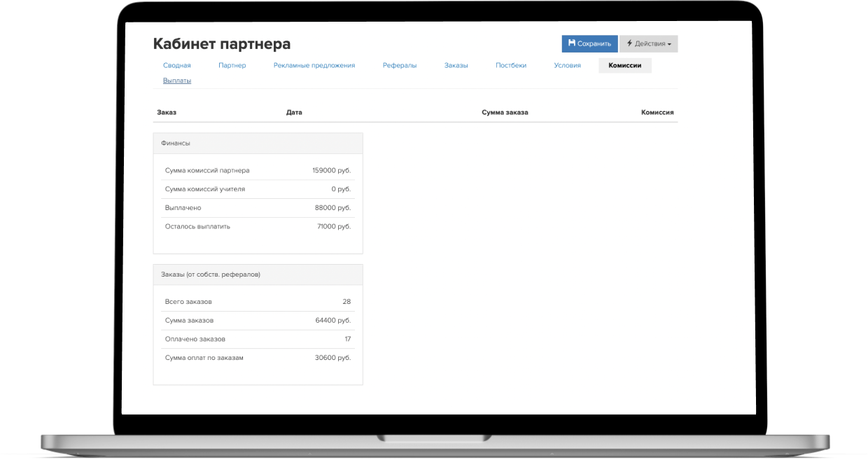
Task: Click the Комиссия column header
Action: click(x=657, y=112)
